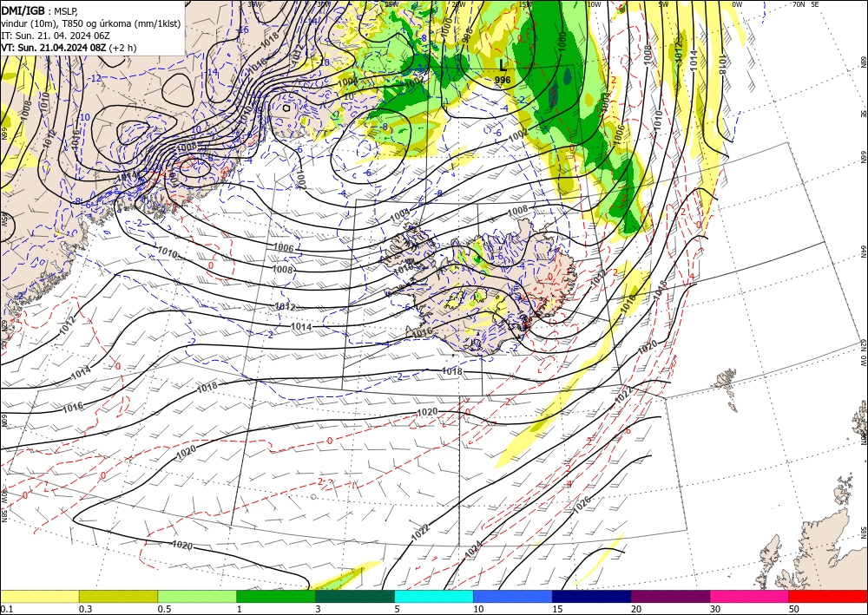Pick the blue 10 mm legend swatch

[513, 596]
